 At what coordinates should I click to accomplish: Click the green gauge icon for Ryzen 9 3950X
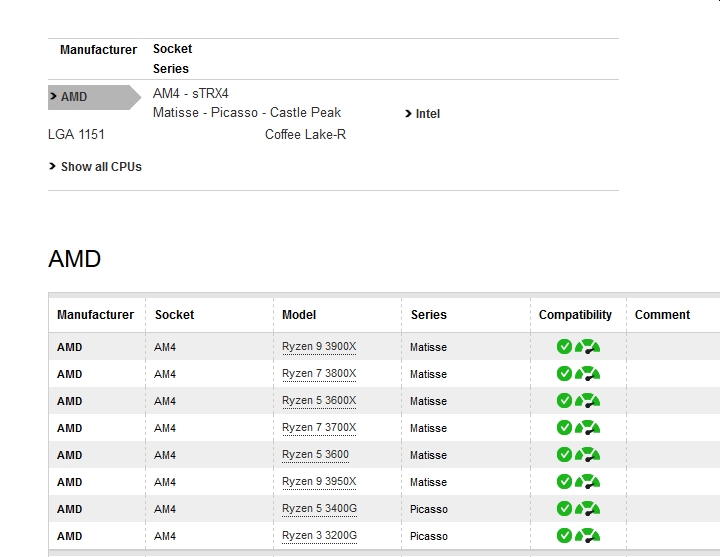point(587,482)
